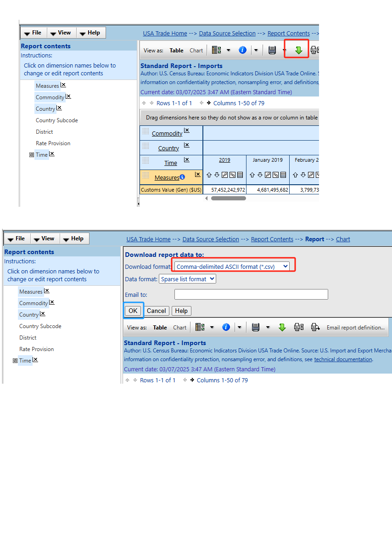The image size is (392, 539).
Task: Click next columns right arrow in upper screenshot
Action: tap(209, 103)
